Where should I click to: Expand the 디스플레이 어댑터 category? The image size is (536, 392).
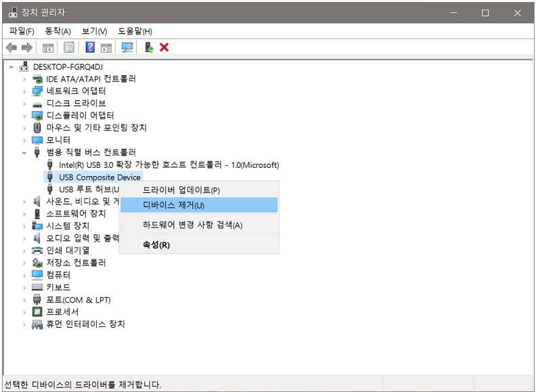(24, 116)
